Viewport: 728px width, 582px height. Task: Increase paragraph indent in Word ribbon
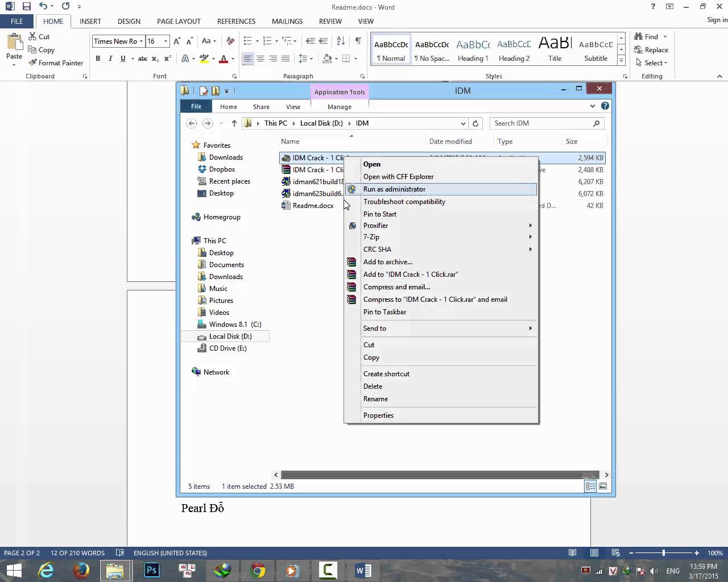click(324, 41)
